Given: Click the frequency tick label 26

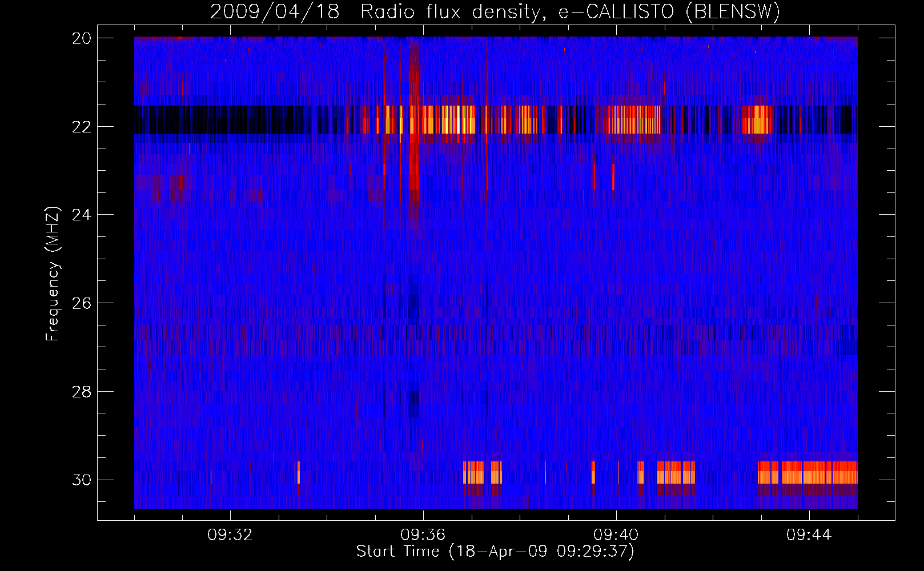Looking at the screenshot, I should coord(82,303).
